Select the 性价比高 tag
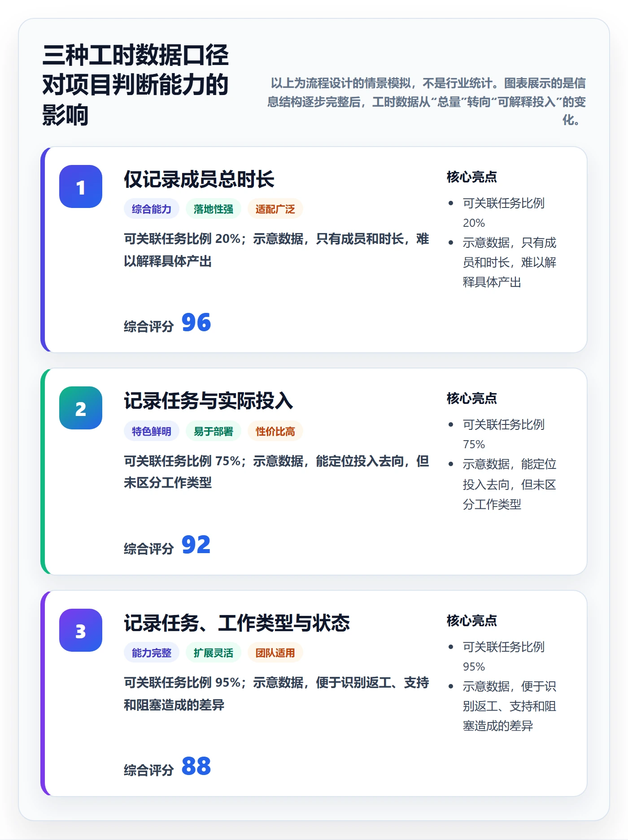Viewport: 628px width, 840px height. (275, 431)
